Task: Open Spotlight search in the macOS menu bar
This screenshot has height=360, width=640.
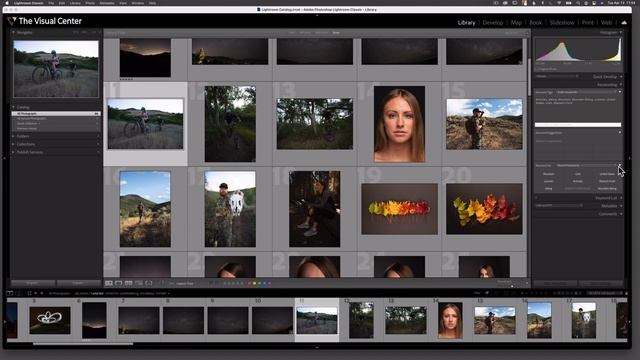Action: (578, 3)
